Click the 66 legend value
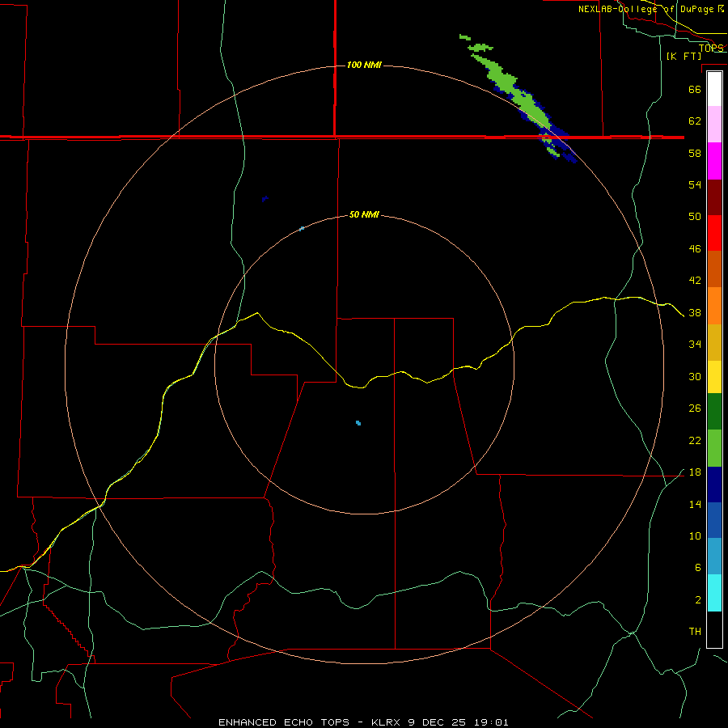The image size is (728, 728). coord(695,89)
